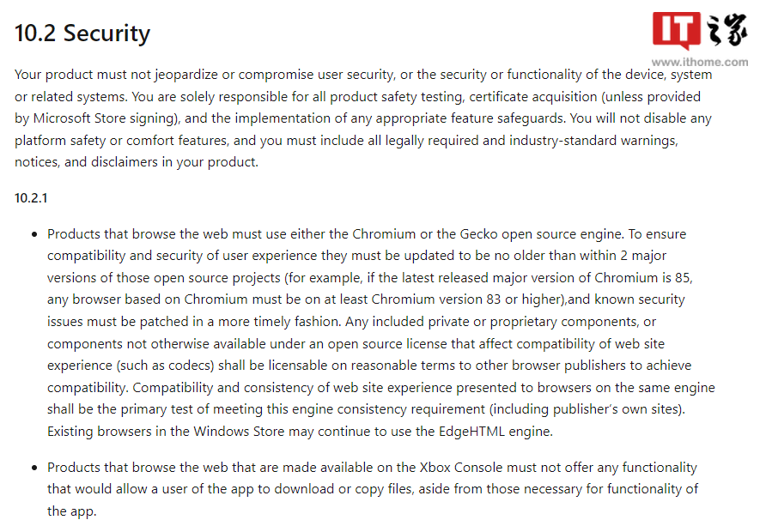Click the www.ithome.com watermark text
The width and height of the screenshot is (760, 532).
700,62
